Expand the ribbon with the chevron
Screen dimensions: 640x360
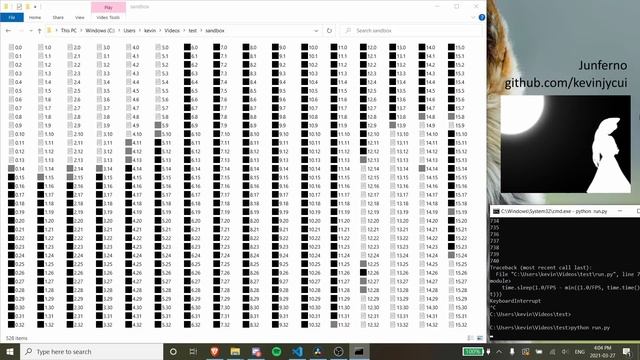pos(473,18)
